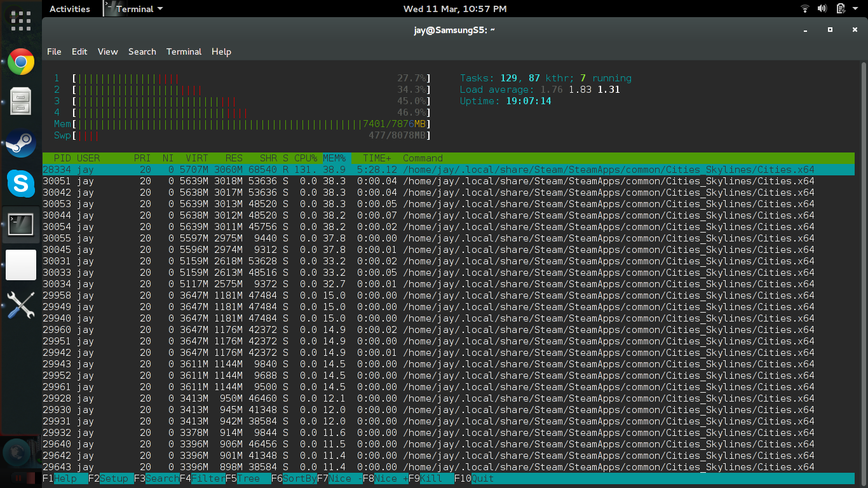This screenshot has height=488, width=868.
Task: Select process row with PID 30053
Action: click(449, 204)
